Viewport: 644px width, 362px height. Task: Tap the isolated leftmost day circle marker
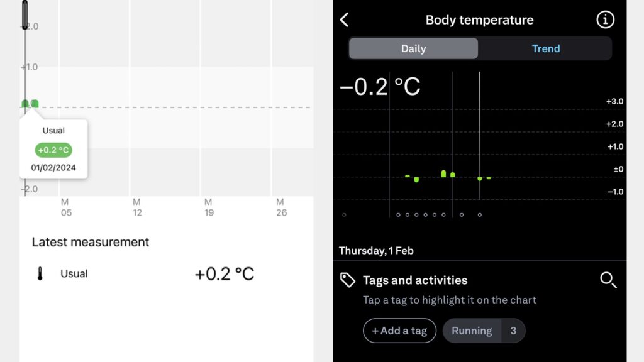tap(344, 215)
